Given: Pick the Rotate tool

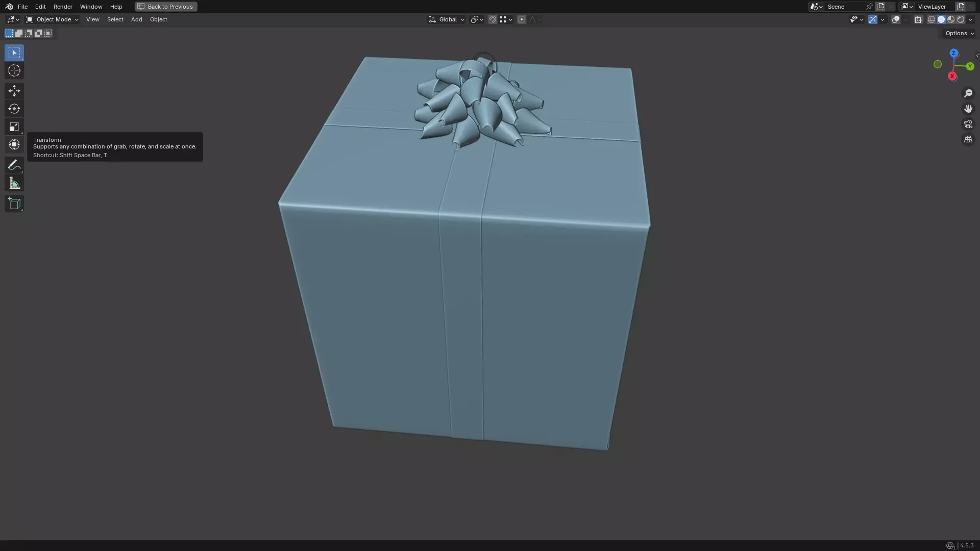Looking at the screenshot, I should pos(14,109).
